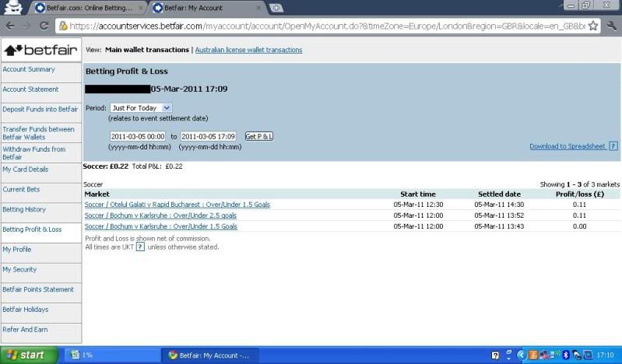Open Australian license wallet transactions link

point(248,50)
